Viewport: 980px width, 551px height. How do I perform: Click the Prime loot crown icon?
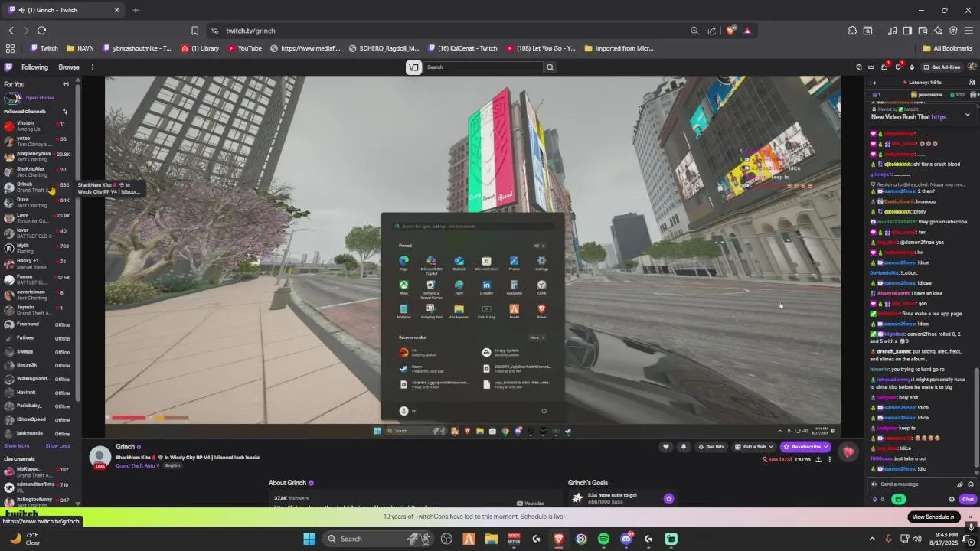coord(871,67)
